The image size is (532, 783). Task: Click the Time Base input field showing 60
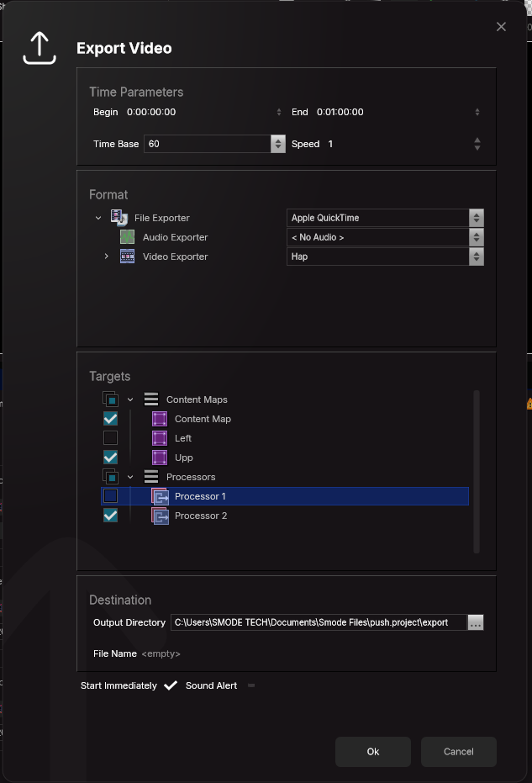[208, 144]
